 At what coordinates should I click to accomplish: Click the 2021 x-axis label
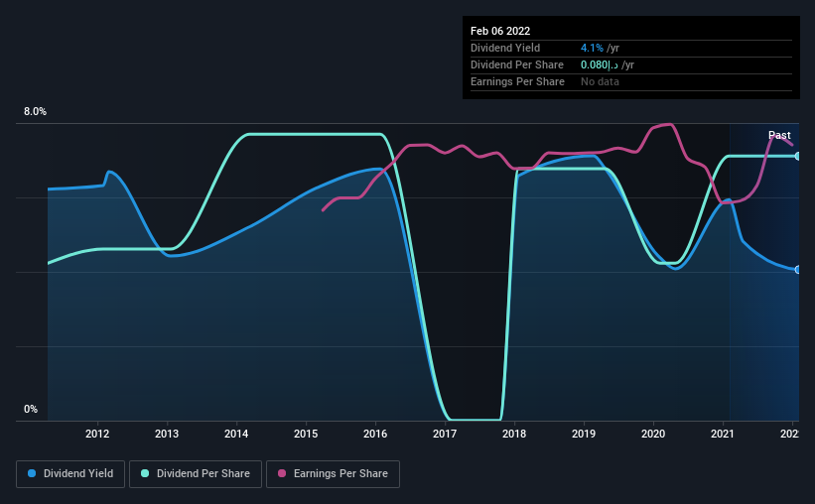(723, 434)
